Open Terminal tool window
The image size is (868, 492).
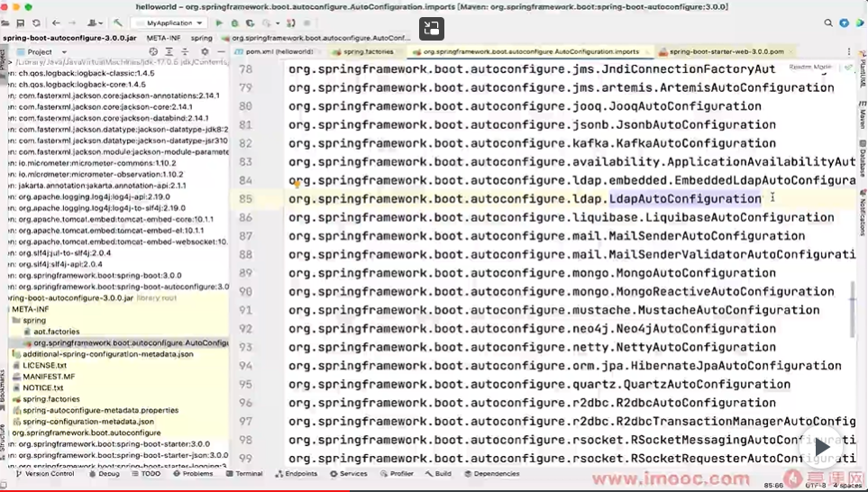(244, 473)
